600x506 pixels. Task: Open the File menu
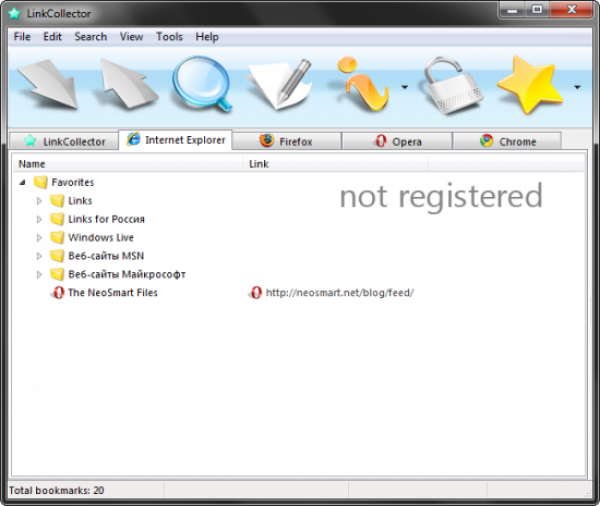[x=22, y=37]
